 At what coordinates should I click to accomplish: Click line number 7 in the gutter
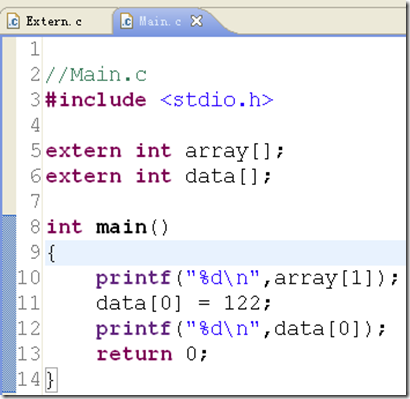(35, 201)
